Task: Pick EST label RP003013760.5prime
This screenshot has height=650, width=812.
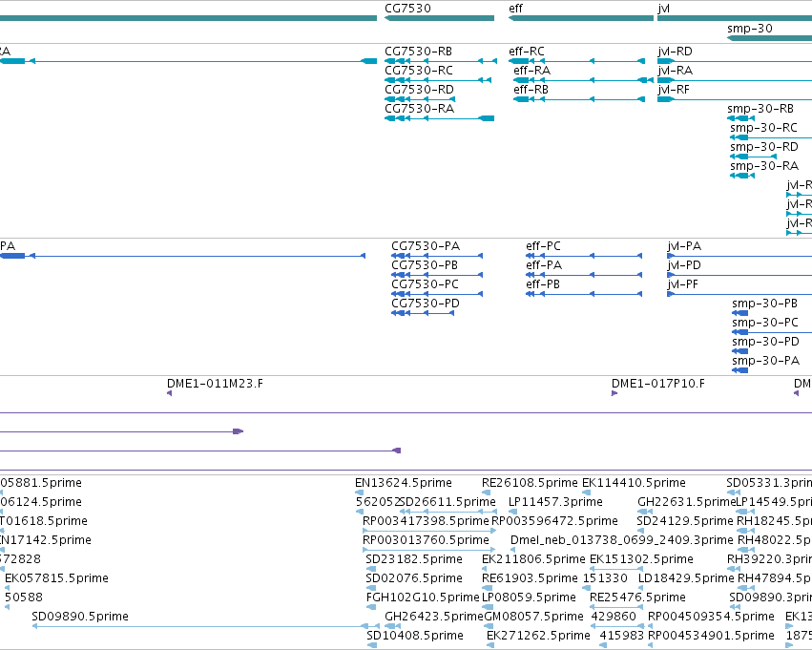Action: 426,540
